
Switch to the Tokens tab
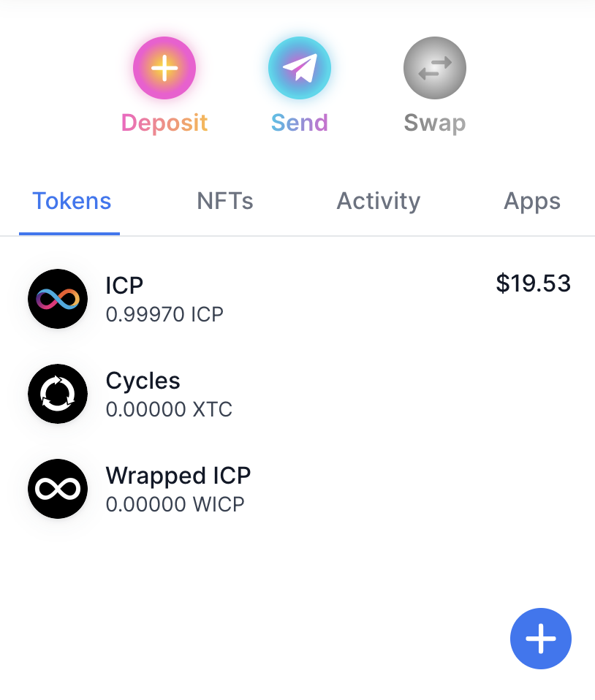[72, 201]
